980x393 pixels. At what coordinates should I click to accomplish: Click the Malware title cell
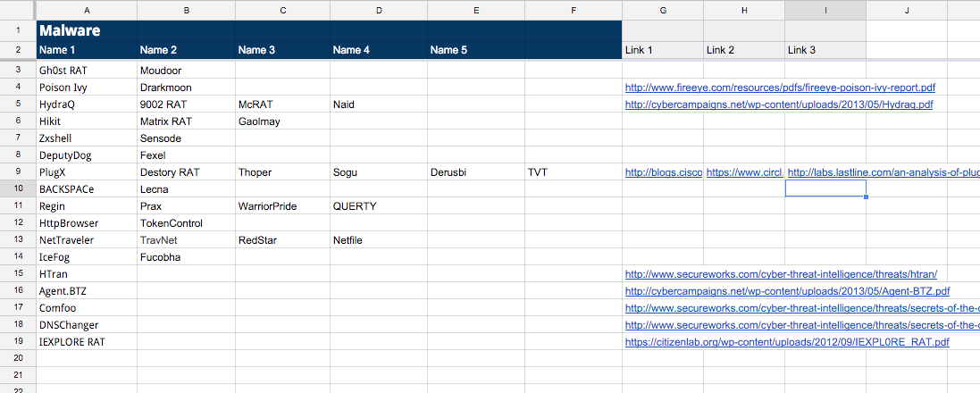pyautogui.click(x=87, y=30)
